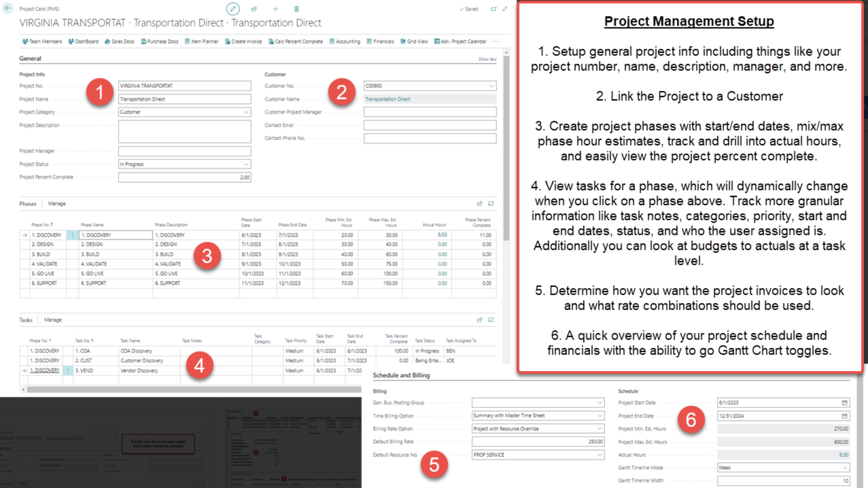Click Create Invoice action

[243, 41]
